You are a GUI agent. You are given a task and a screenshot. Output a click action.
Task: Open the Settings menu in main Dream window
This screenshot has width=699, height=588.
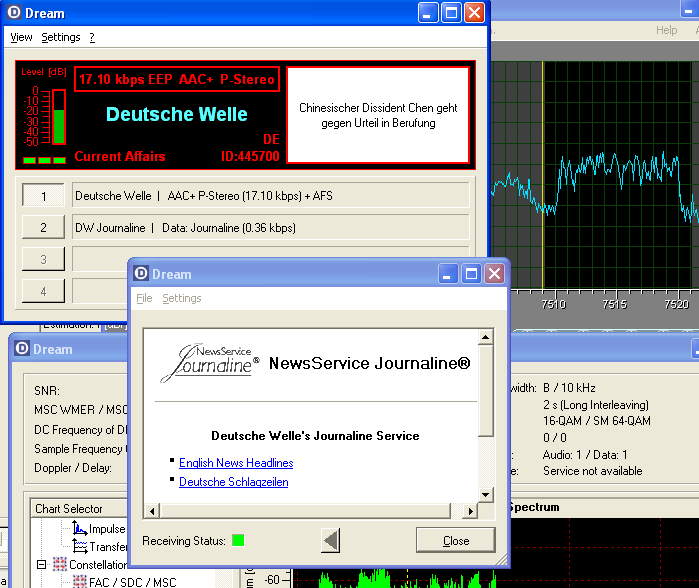click(x=61, y=37)
